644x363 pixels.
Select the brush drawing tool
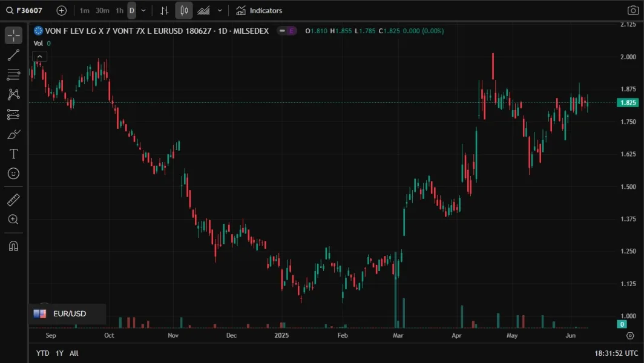13,134
